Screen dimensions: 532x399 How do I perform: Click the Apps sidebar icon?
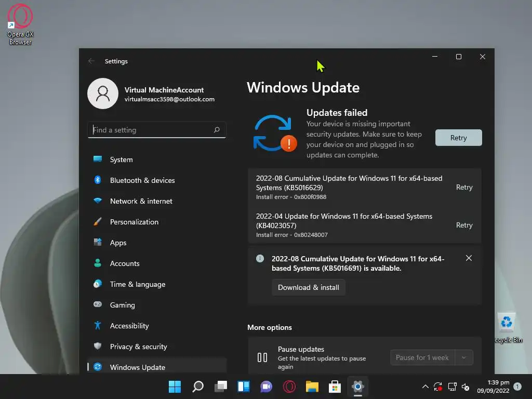(98, 242)
